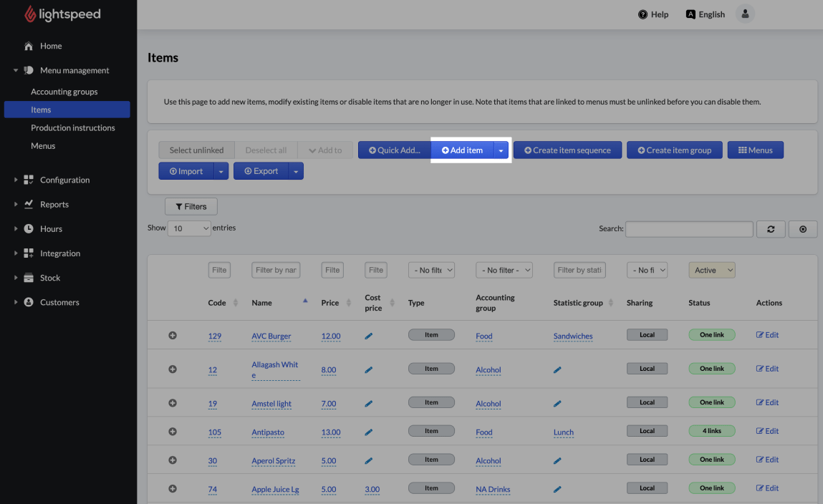Toggle plus icon on Apple Juice Lg row

173,489
